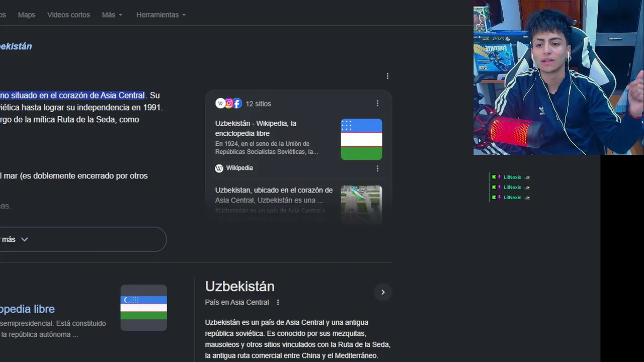
Task: Open the options menu next to 12 sitios
Action: click(377, 103)
